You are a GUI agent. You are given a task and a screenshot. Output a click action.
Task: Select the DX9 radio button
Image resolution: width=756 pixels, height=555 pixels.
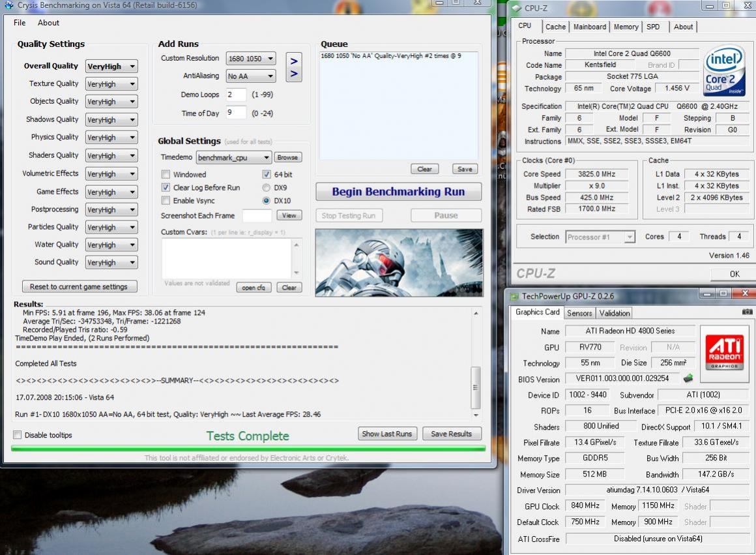(266, 187)
